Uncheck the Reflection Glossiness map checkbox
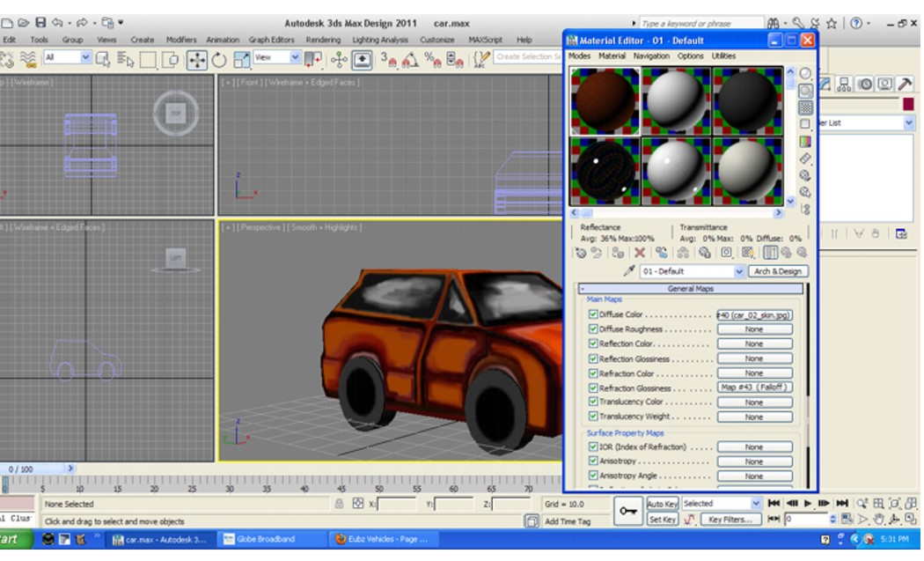Viewport: 924px width, 561px height. pyautogui.click(x=593, y=358)
